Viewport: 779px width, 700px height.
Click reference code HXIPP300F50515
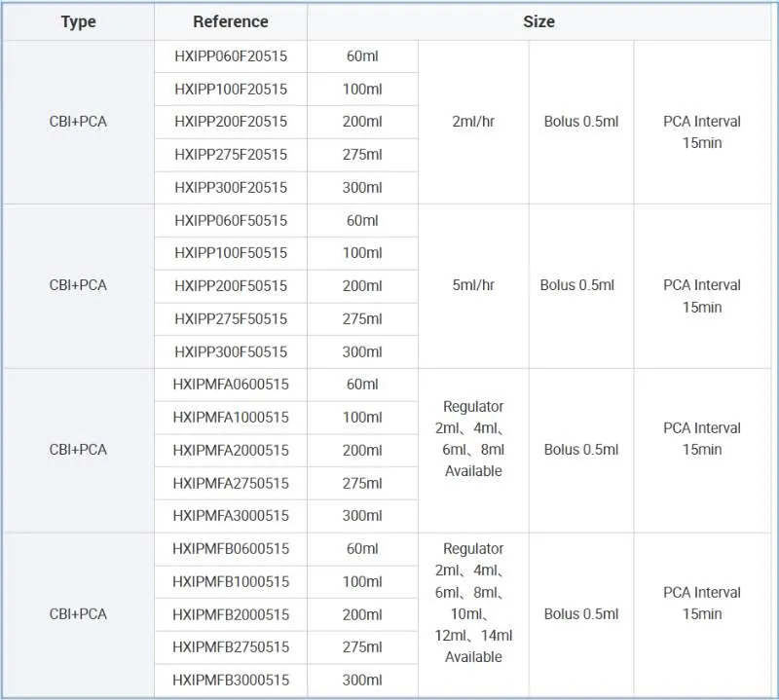click(x=231, y=351)
